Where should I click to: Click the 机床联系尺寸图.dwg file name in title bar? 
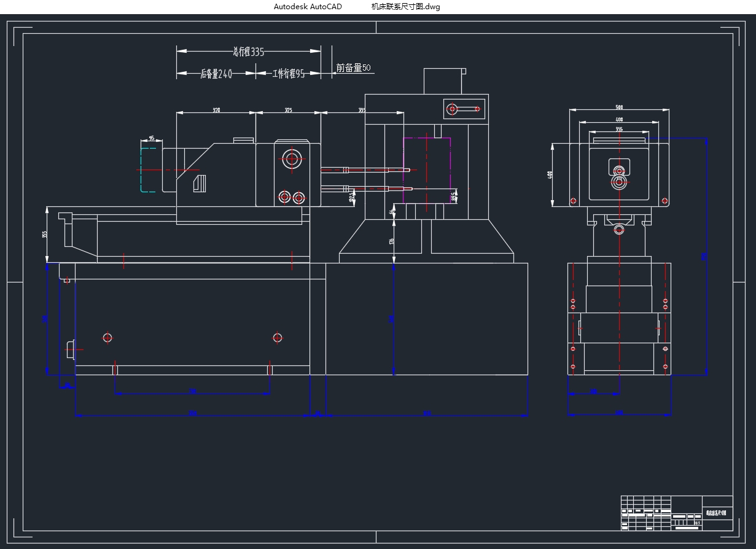[405, 7]
